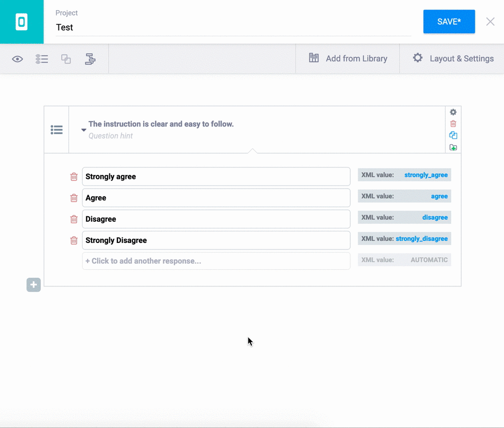Remove the 'Agree' response option
Image resolution: width=504 pixels, height=428 pixels.
tap(74, 198)
